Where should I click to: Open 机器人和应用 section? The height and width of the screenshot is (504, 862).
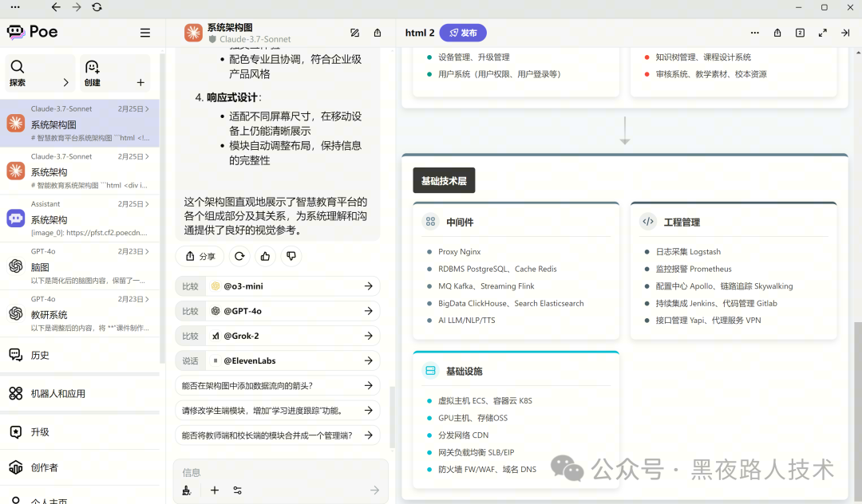coord(80,394)
